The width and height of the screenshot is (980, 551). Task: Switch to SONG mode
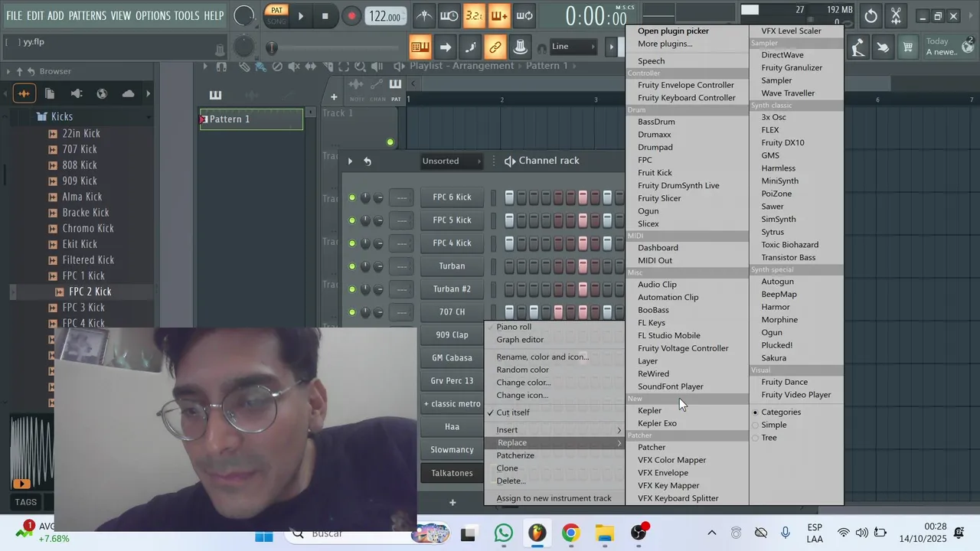coord(276,21)
